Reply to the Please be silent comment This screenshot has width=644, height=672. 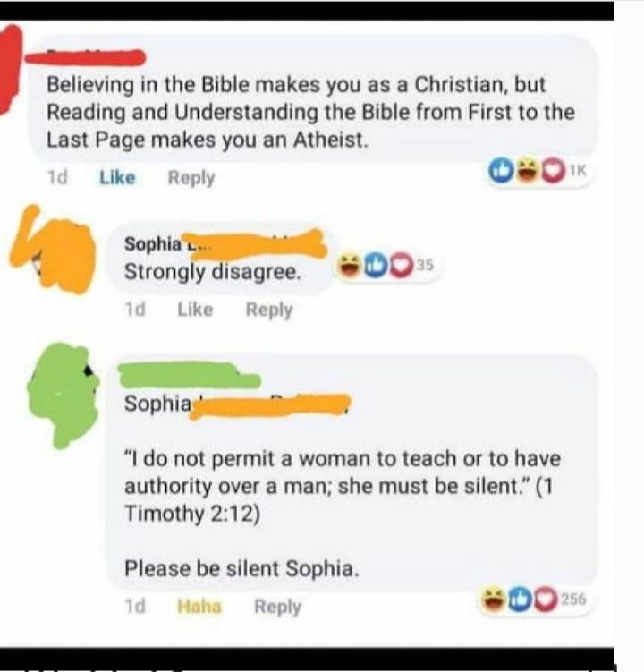pyautogui.click(x=277, y=607)
